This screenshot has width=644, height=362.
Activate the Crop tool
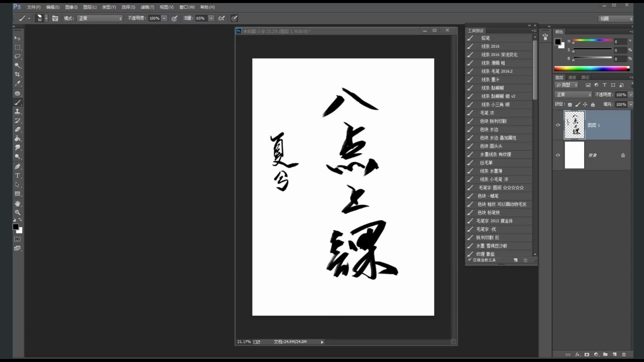[x=17, y=74]
